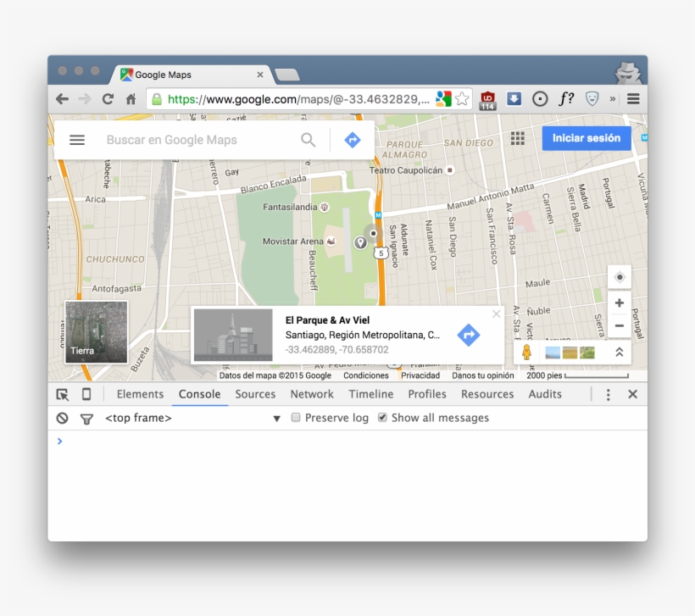This screenshot has height=616, width=695.
Task: Click the Teatro Caupolicán map marker
Action: click(450, 170)
